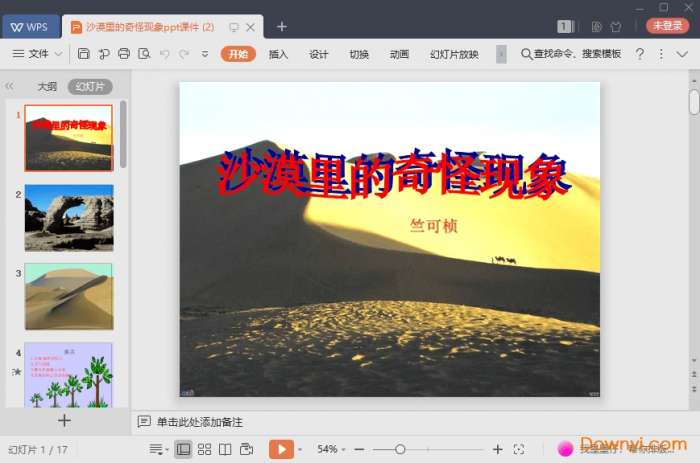Viewport: 700px width, 463px height.
Task: Click the WPS home tab
Action: (30, 27)
